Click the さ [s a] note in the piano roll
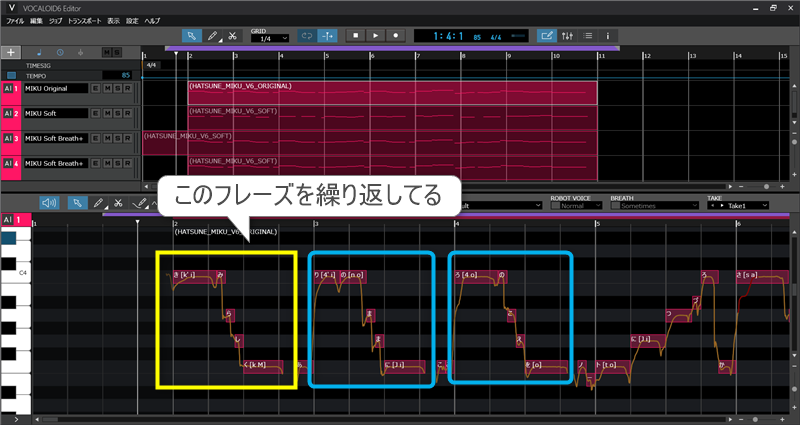This screenshot has width=800, height=425. (762, 277)
